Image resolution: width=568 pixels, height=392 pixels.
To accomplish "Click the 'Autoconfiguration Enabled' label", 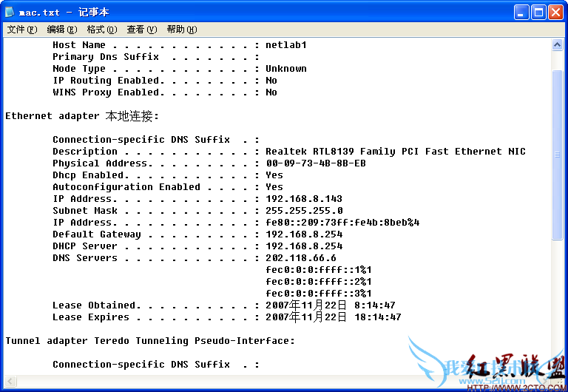I will 126,187.
